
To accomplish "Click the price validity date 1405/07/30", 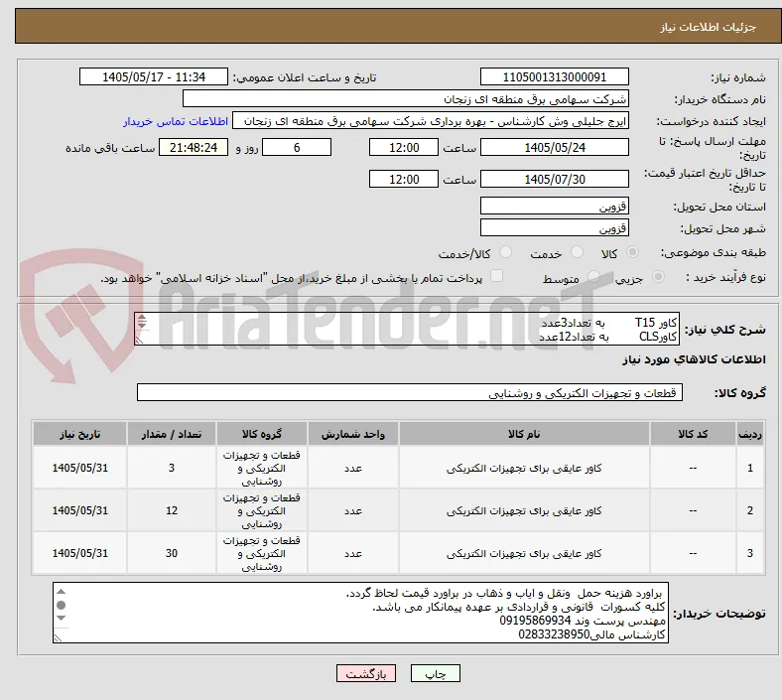I will click(x=554, y=179).
